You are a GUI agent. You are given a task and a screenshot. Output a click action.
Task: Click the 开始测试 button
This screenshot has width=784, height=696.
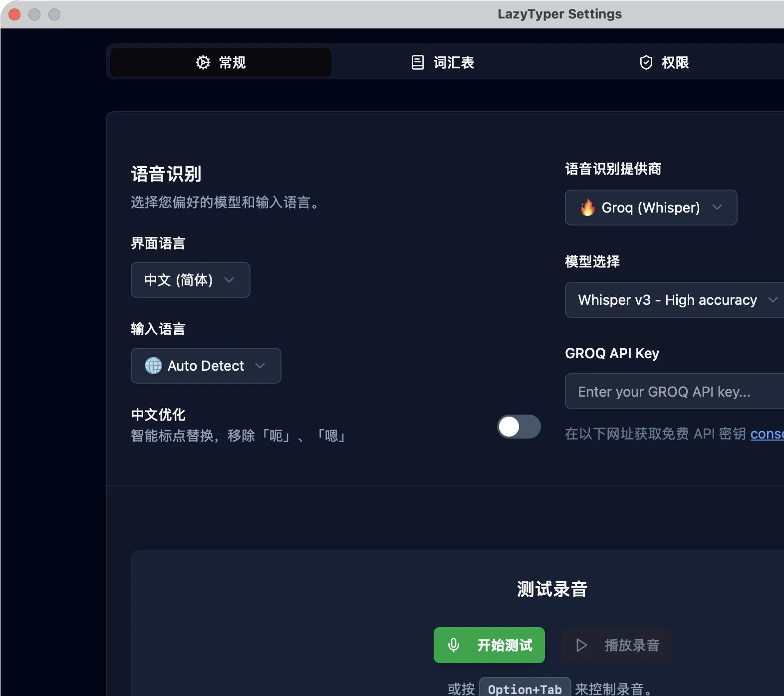point(489,645)
